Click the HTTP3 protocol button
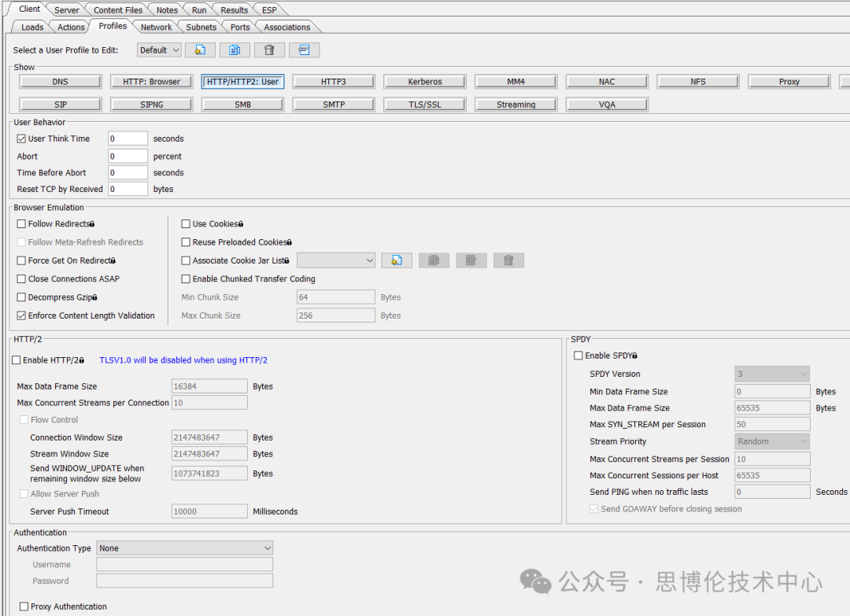This screenshot has height=616, width=850. [x=334, y=82]
